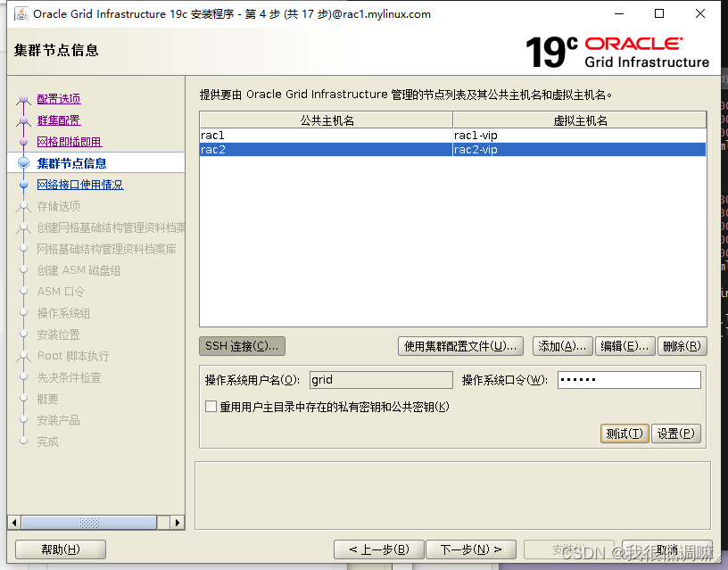Open 配置选项 step link
The height and width of the screenshot is (570, 728).
tap(59, 99)
